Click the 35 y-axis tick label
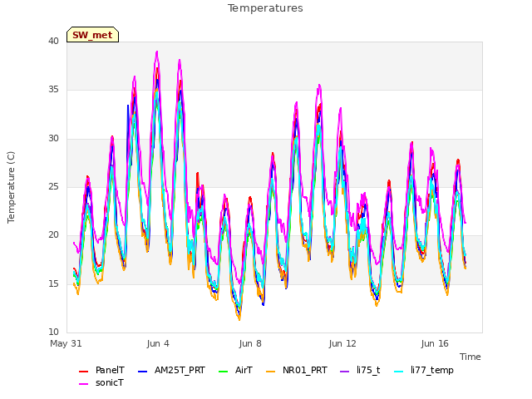 point(53,90)
